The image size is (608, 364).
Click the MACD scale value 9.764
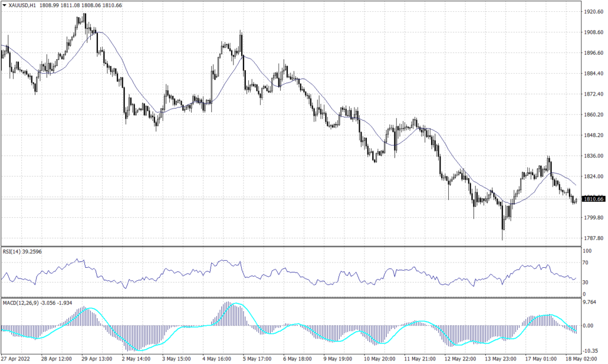[x=590, y=301]
